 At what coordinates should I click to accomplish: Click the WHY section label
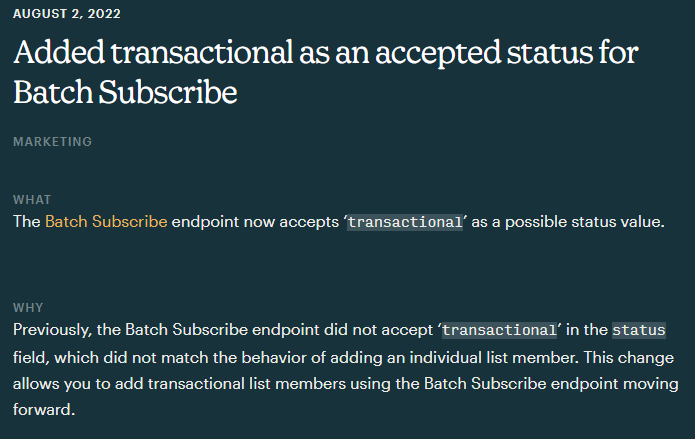pyautogui.click(x=28, y=308)
